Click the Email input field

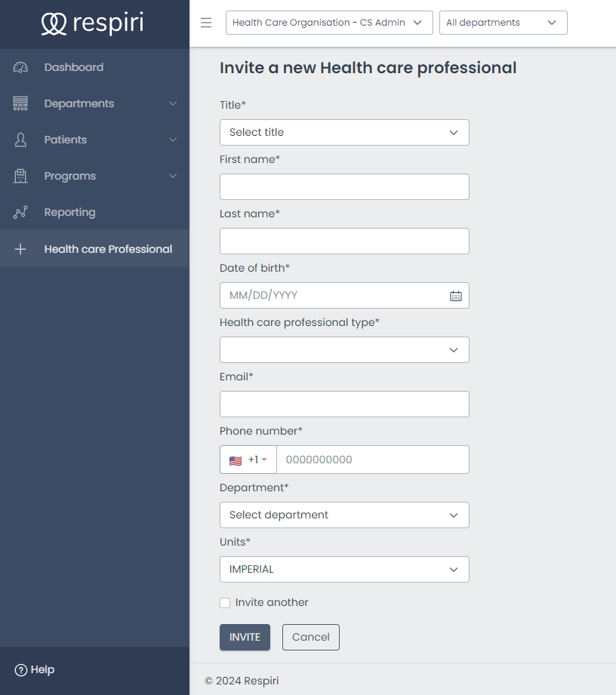coord(344,404)
